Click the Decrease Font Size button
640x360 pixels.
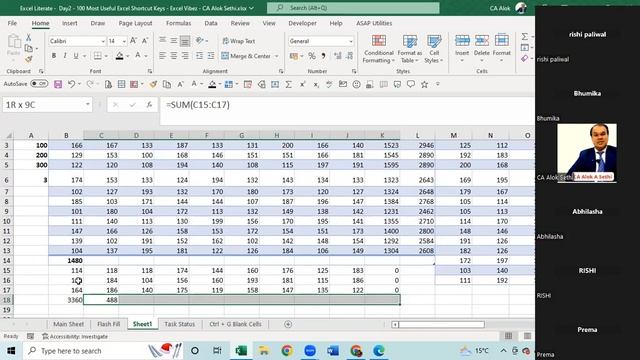click(x=145, y=41)
